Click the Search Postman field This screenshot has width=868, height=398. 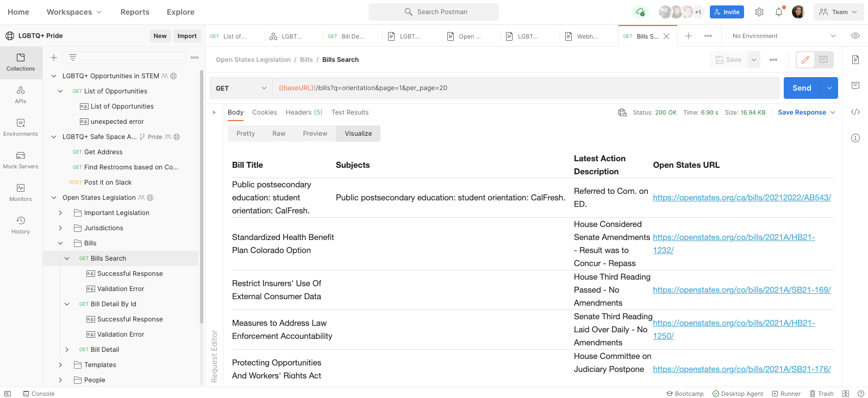click(x=434, y=12)
